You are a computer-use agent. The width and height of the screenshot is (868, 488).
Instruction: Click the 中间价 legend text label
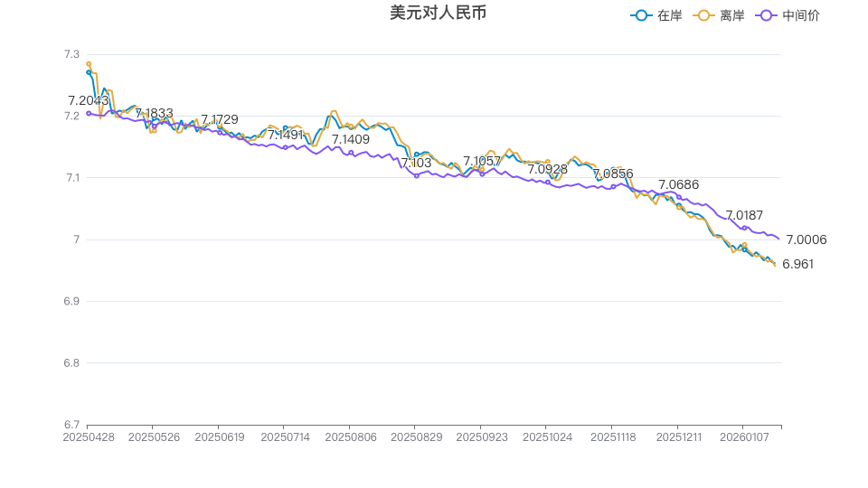pyautogui.click(x=801, y=15)
